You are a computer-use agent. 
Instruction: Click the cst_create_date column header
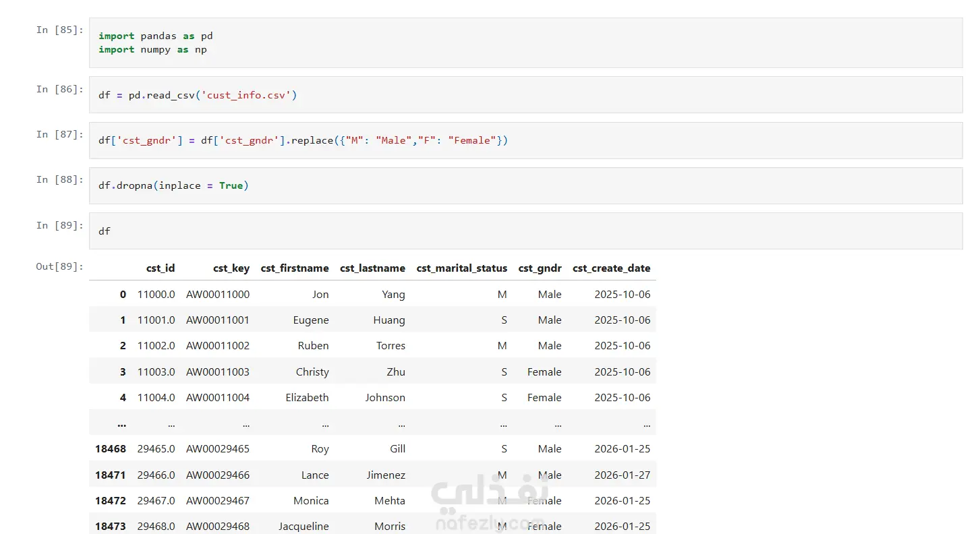(612, 268)
